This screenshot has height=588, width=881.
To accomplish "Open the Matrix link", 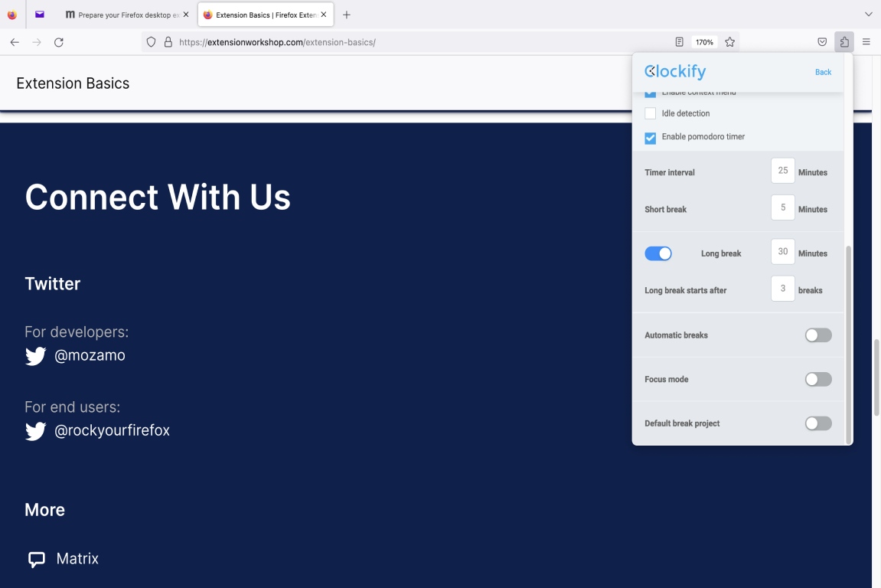I will tap(77, 559).
